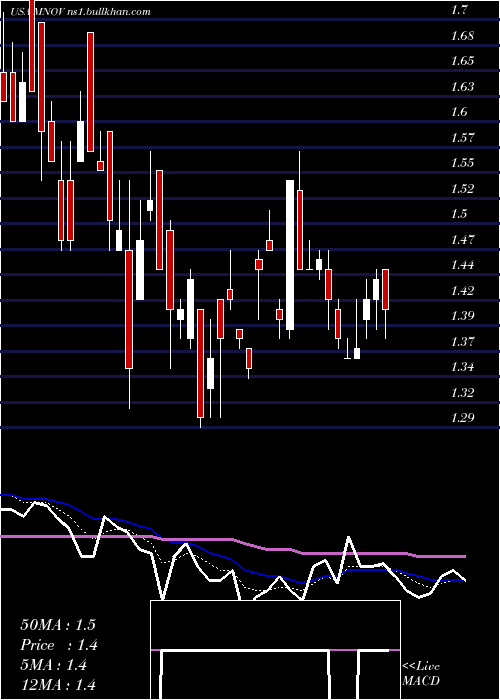Pick the 1.37 price axis label
Image resolution: width=500 pixels, height=700 pixels.
[x=463, y=342]
